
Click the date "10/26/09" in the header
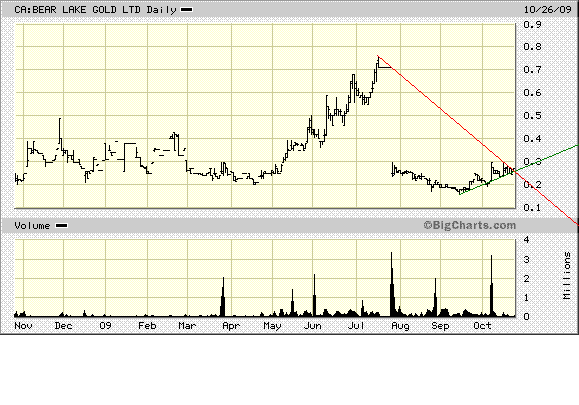548,9
